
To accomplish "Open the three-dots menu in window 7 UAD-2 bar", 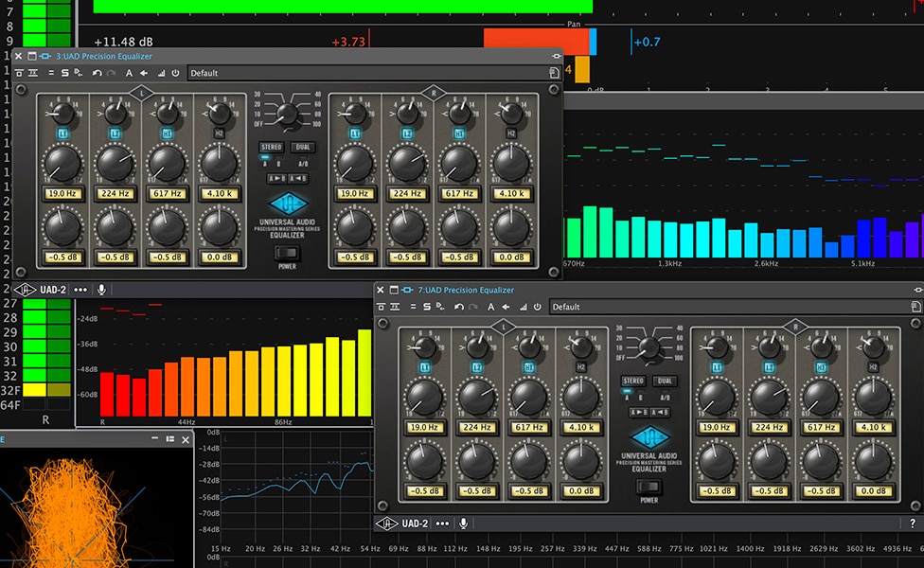I will [442, 524].
